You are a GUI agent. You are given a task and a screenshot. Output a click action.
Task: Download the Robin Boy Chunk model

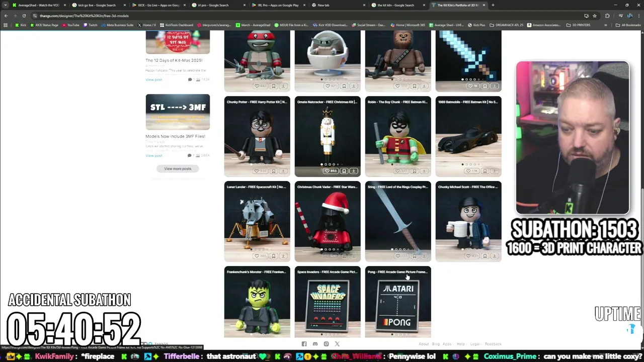[x=424, y=171]
